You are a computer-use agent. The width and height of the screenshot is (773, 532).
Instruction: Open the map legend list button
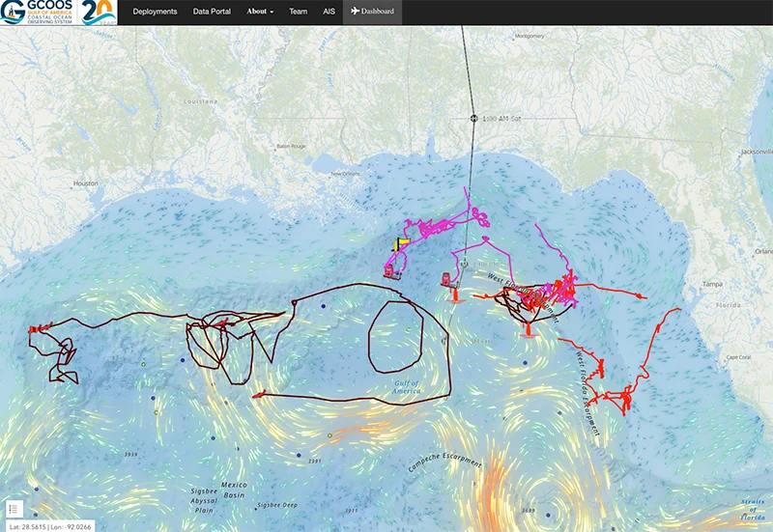pos(14,509)
